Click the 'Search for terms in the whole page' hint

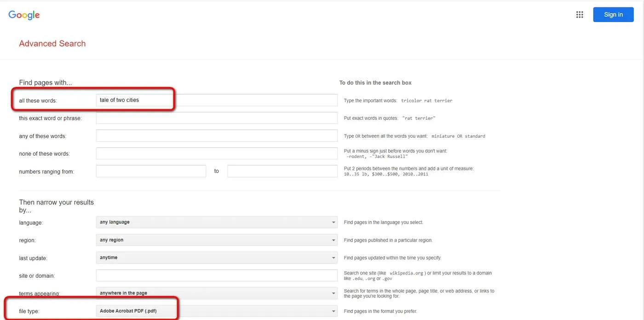pos(419,293)
